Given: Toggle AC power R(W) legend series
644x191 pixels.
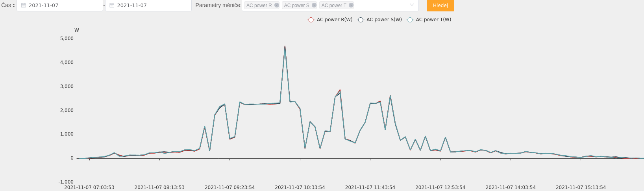Looking at the screenshot, I should point(330,20).
